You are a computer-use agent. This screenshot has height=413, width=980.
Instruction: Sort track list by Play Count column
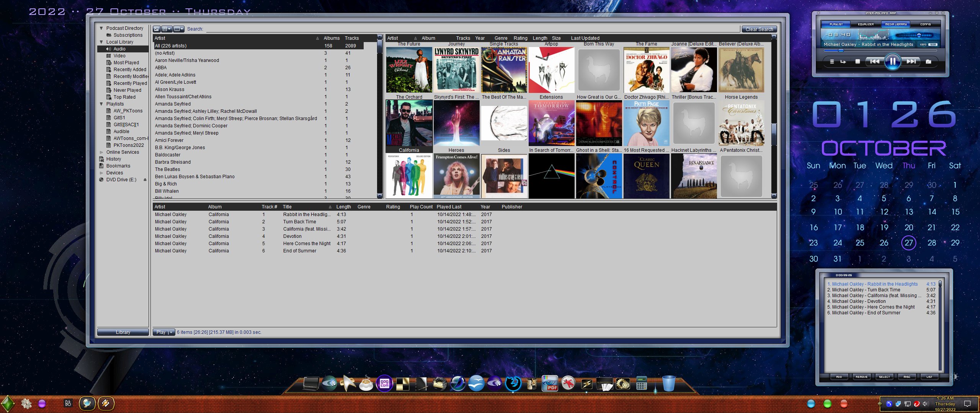(421, 206)
